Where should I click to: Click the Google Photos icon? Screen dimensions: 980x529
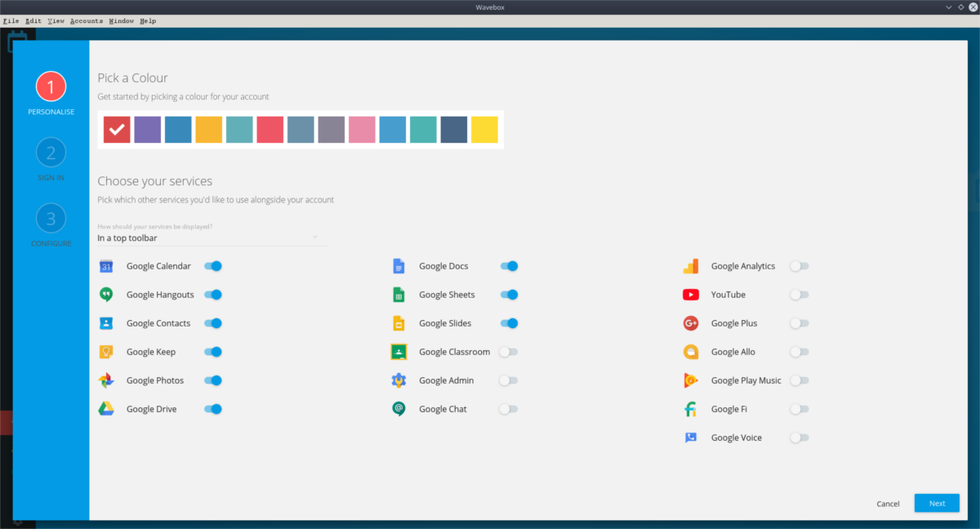107,380
